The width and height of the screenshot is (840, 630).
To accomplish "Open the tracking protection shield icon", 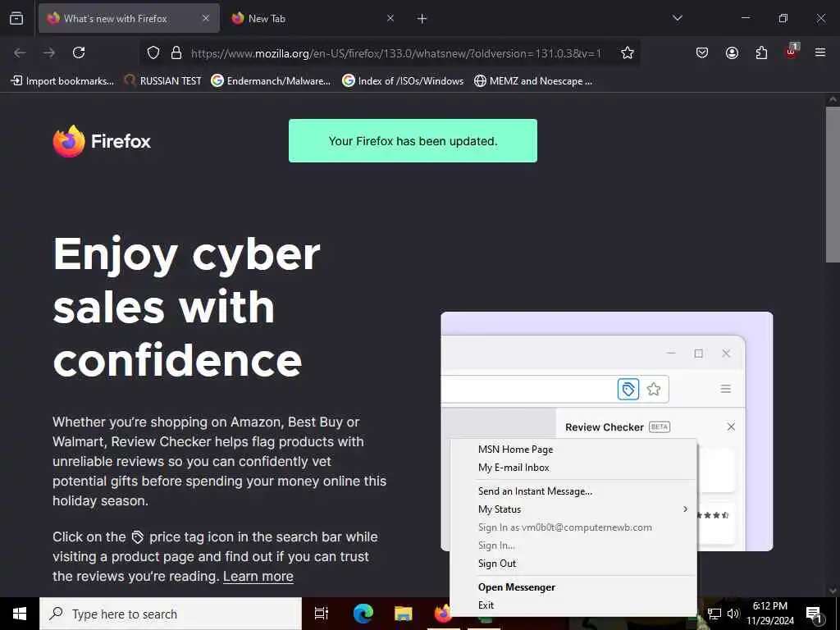I will click(x=153, y=52).
